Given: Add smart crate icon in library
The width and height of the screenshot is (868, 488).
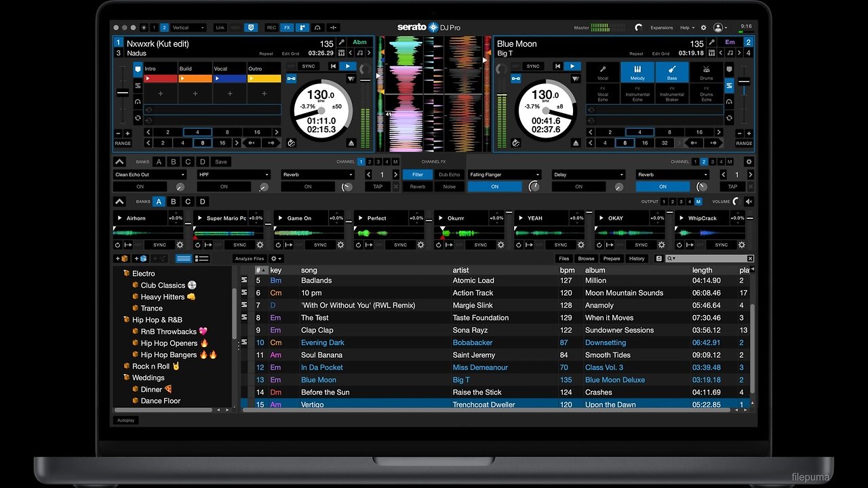Looking at the screenshot, I should point(140,259).
